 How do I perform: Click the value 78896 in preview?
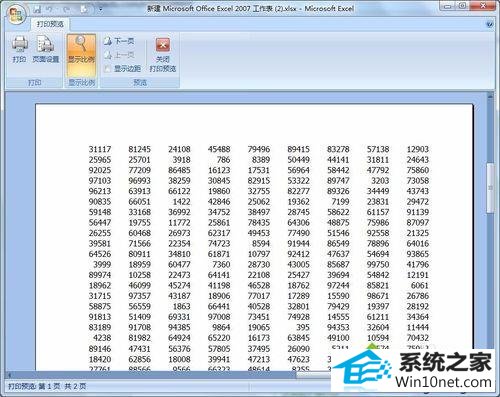(378, 244)
